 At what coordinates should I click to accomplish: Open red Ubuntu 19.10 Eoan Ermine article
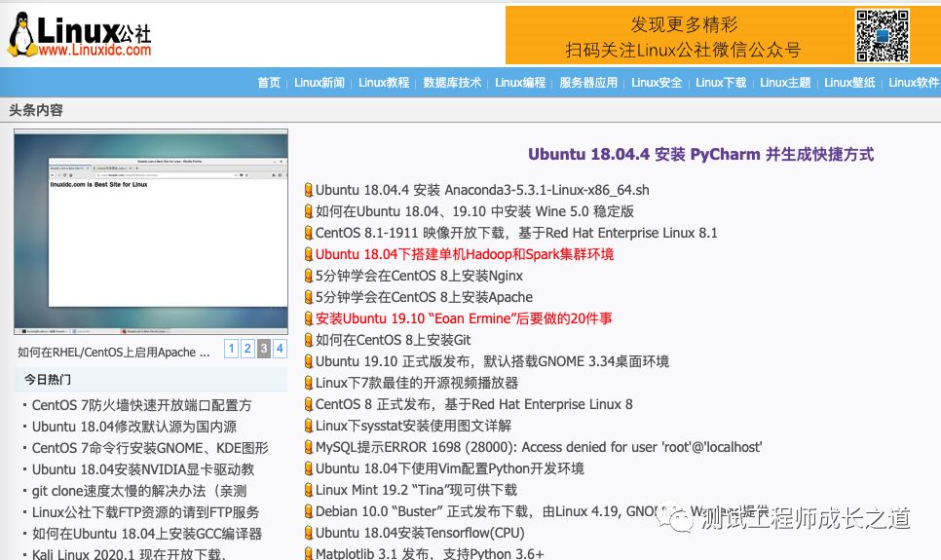pyautogui.click(x=464, y=318)
